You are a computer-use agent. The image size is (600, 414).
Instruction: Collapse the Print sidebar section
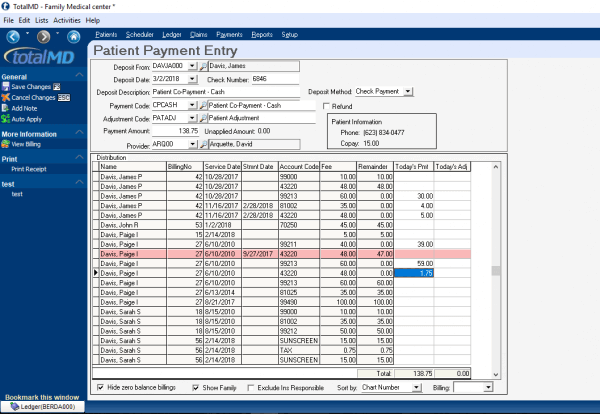point(80,157)
